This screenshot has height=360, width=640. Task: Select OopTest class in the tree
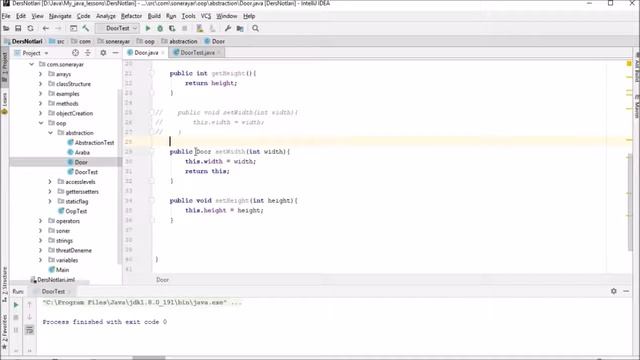72,211
